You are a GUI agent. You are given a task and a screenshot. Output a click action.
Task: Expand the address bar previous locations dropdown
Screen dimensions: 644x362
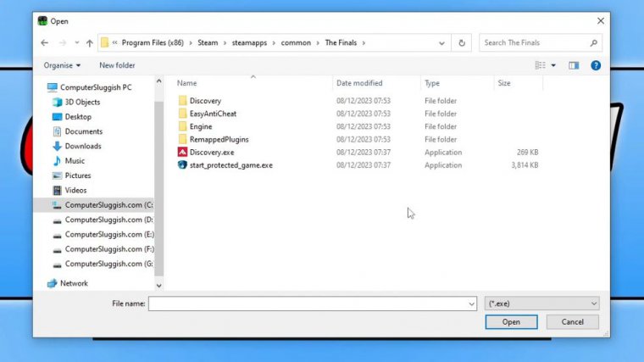pos(442,42)
